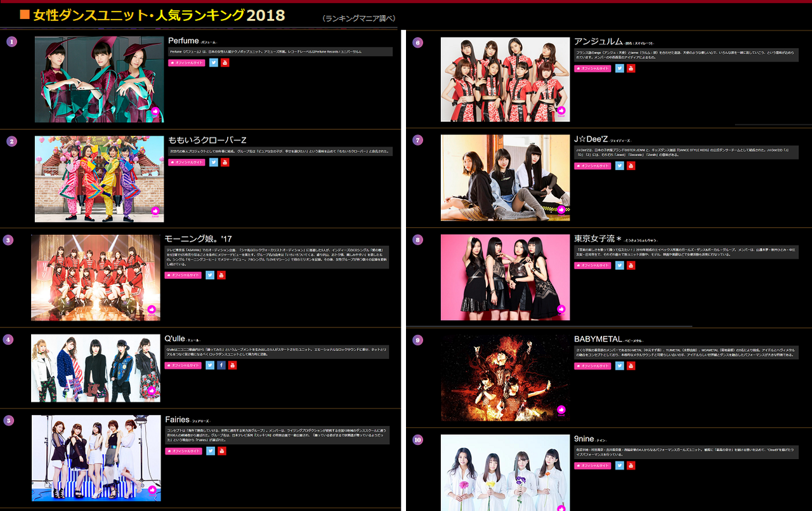The image size is (812, 511).
Task: Open Fairies' Twitter icon
Action: click(x=210, y=451)
